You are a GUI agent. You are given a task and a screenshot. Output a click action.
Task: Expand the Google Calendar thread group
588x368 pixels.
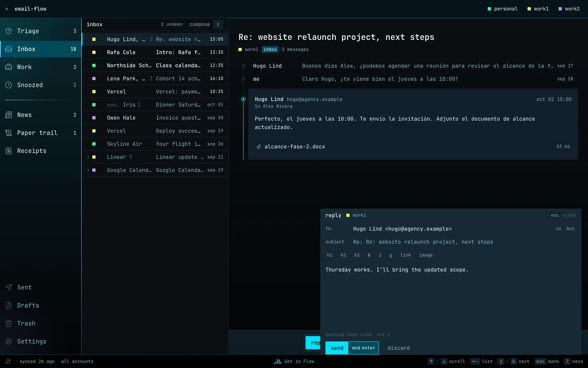88,170
